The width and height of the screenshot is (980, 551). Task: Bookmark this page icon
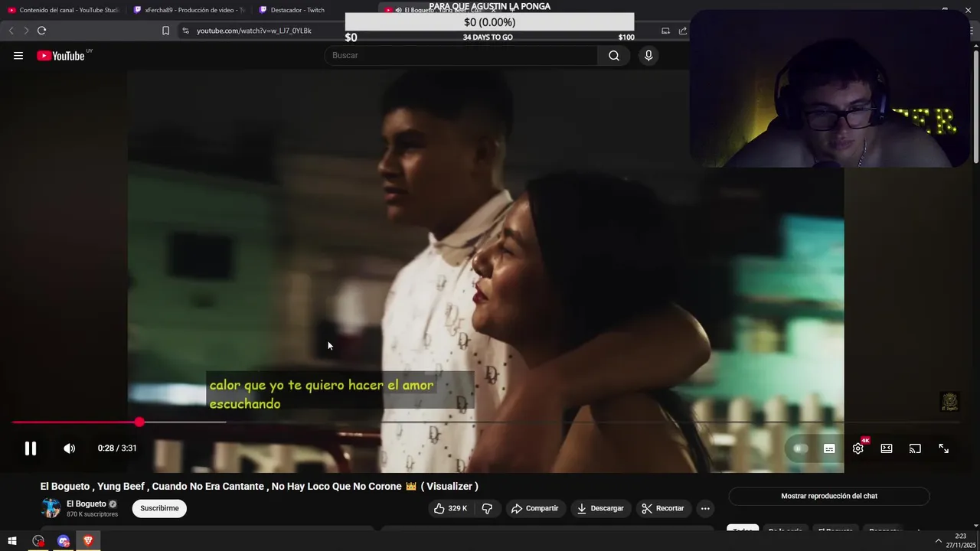pyautogui.click(x=165, y=31)
